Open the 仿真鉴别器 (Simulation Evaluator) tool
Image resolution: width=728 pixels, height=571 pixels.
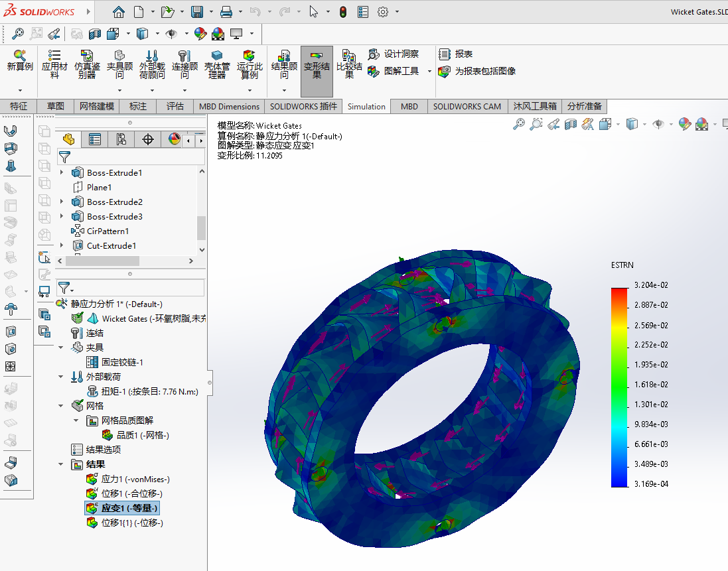87,64
